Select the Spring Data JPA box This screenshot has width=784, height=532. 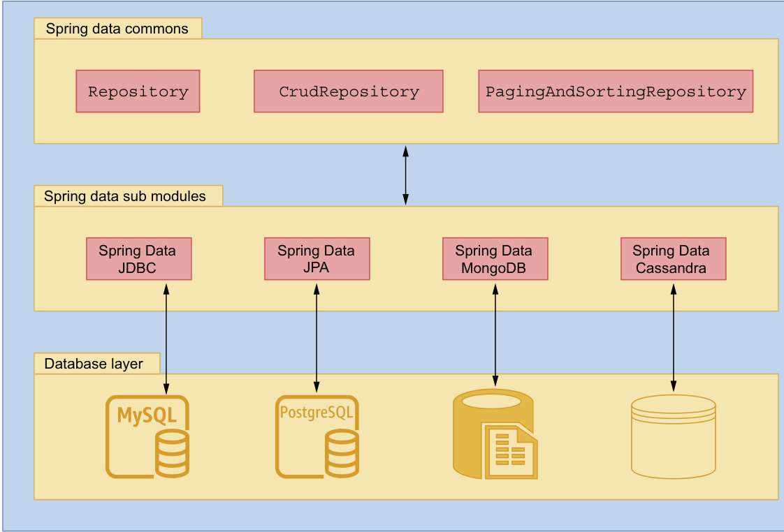317,259
